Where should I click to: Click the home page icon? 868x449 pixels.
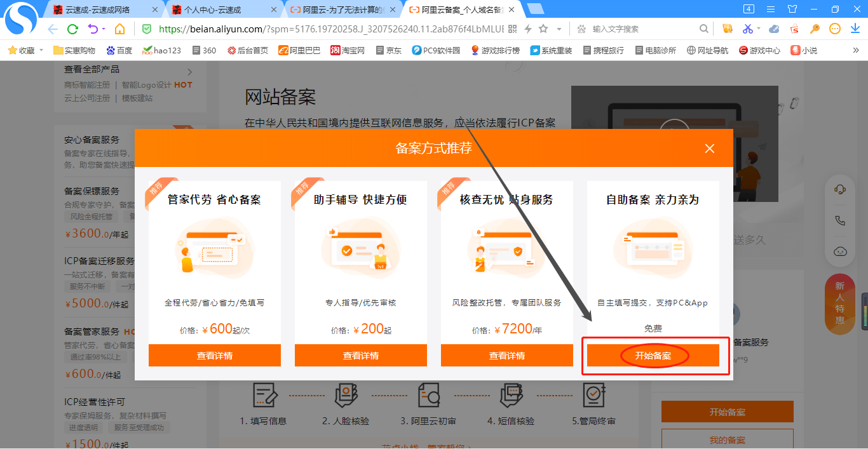point(119,29)
